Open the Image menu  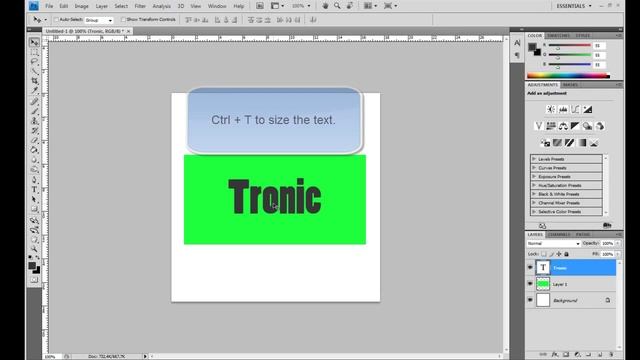[81, 6]
